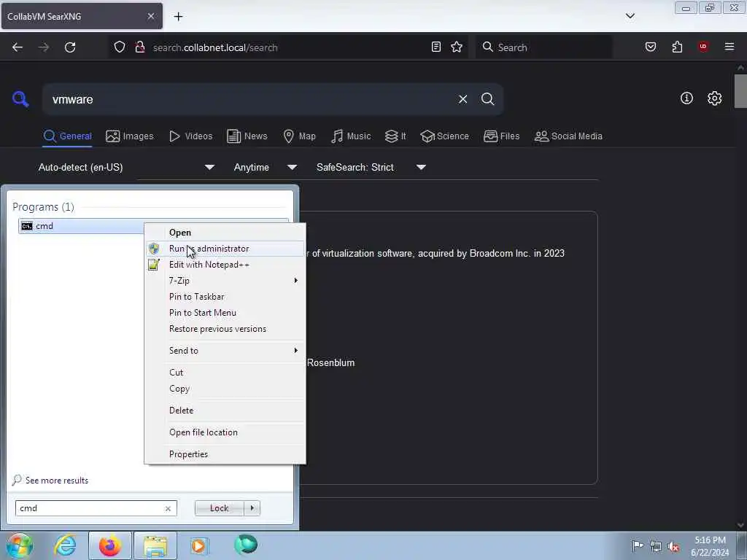Expand shutdown options arrow beside Lock
Viewport: 747px width, 560px height.
point(252,508)
